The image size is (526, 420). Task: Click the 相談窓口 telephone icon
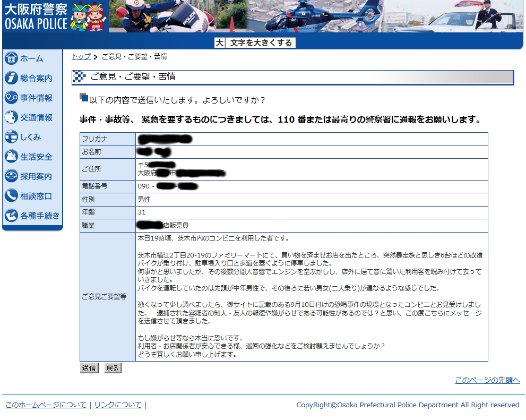click(x=11, y=196)
